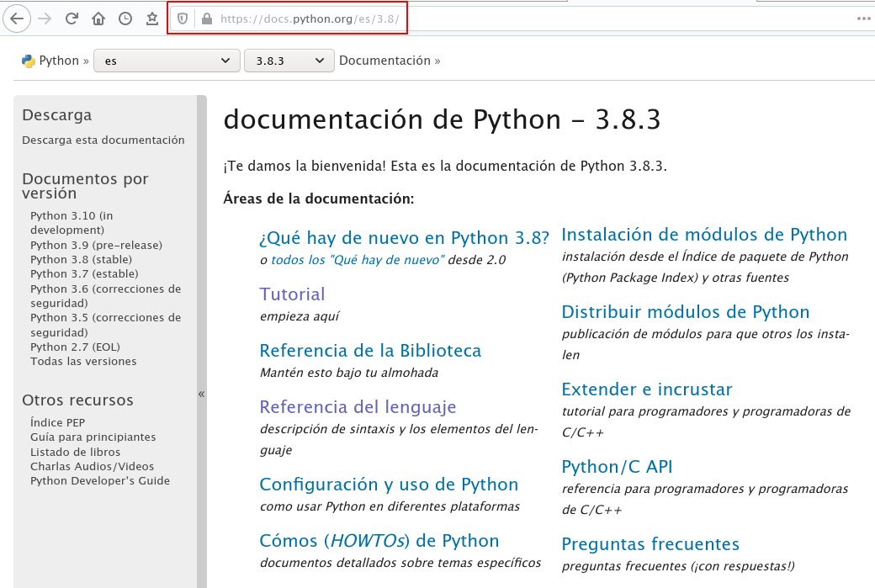Open Charlas Audios/Videos link
Image resolution: width=875 pixels, height=588 pixels.
(92, 466)
